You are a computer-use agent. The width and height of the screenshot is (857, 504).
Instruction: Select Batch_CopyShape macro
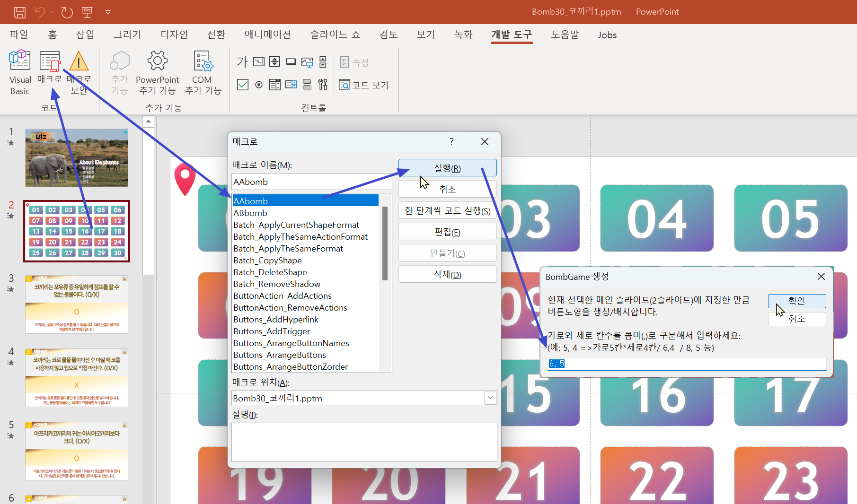(306, 260)
